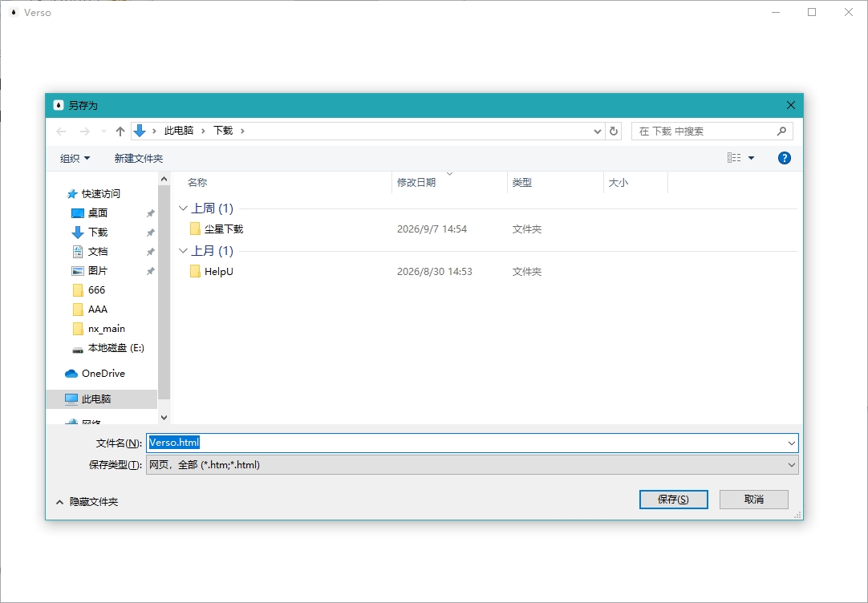The height and width of the screenshot is (603, 868).
Task: Click the Verso app icon in title bar
Action: [x=14, y=12]
